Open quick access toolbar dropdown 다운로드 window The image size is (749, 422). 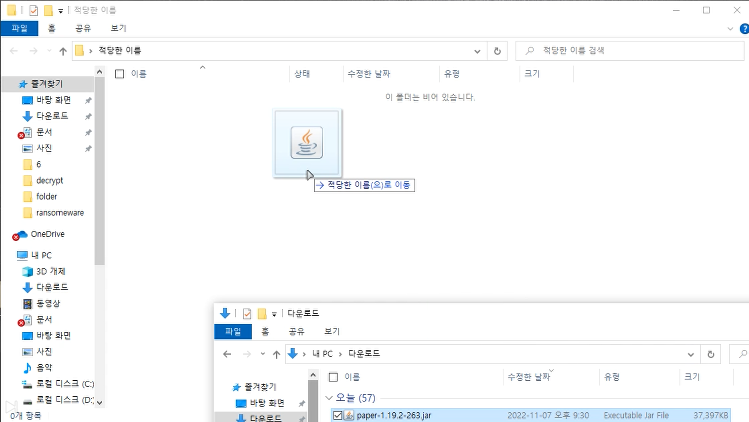pyautogui.click(x=274, y=314)
